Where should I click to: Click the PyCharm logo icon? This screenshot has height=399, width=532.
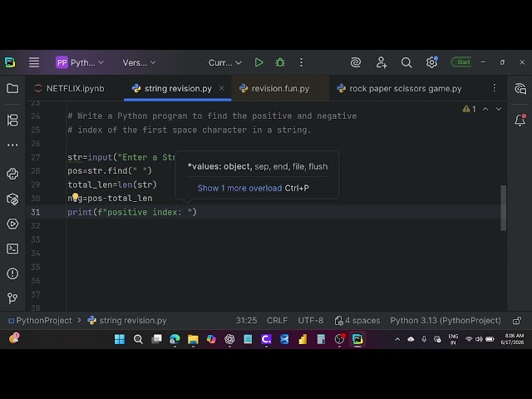[x=10, y=62]
